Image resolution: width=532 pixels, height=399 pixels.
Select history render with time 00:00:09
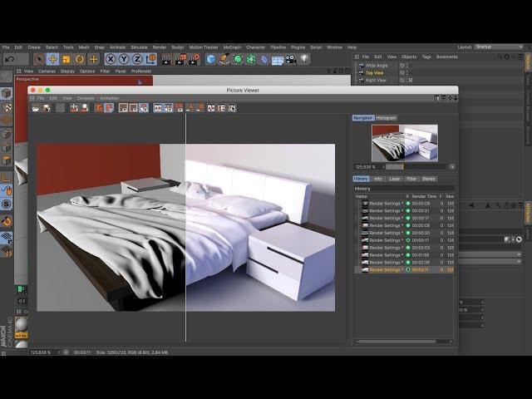point(404,204)
